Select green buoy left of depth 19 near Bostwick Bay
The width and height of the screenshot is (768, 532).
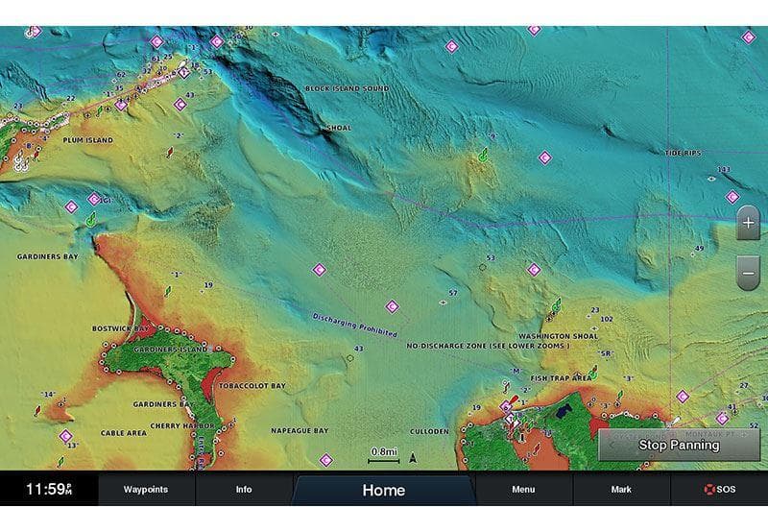(x=168, y=291)
